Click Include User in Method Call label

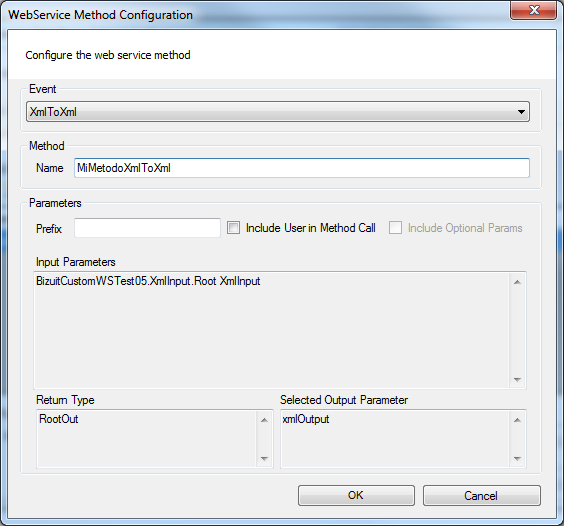311,228
